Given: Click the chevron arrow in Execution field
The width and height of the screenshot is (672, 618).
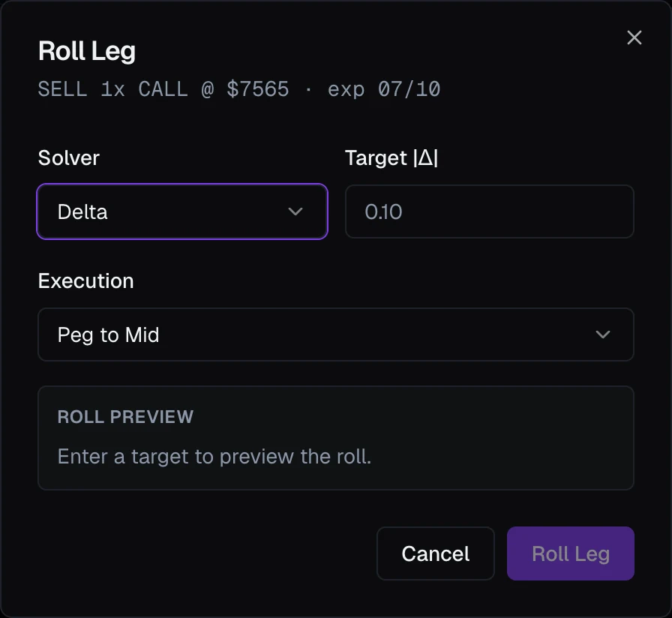Looking at the screenshot, I should pos(602,334).
